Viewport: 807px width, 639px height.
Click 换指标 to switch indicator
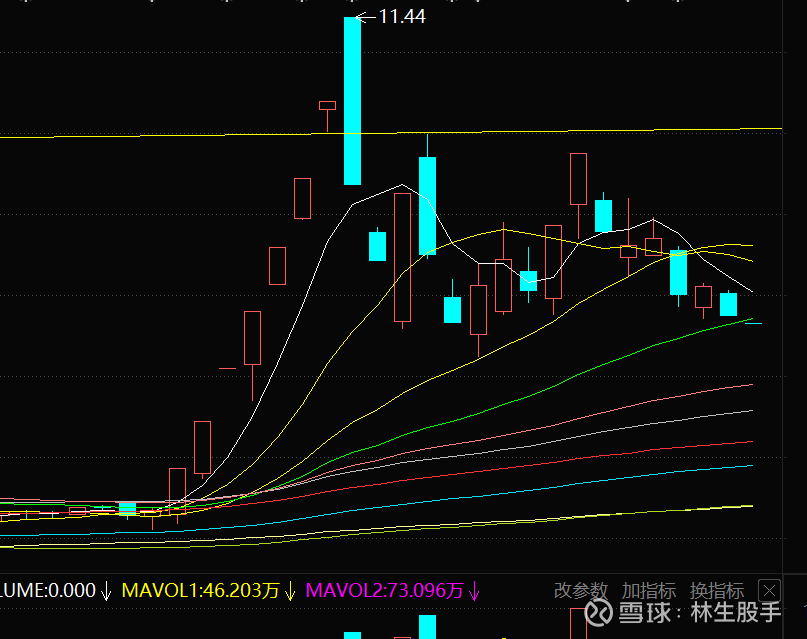pyautogui.click(x=716, y=591)
